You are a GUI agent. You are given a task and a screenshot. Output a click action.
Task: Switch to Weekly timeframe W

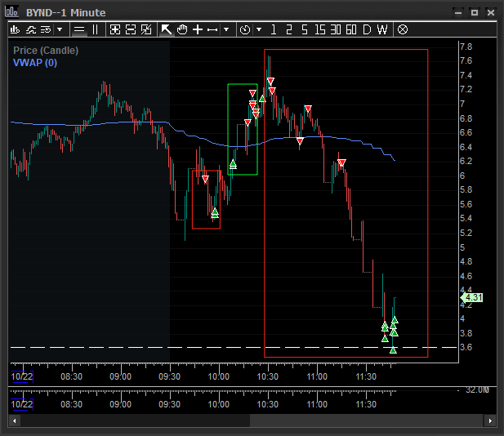click(382, 30)
